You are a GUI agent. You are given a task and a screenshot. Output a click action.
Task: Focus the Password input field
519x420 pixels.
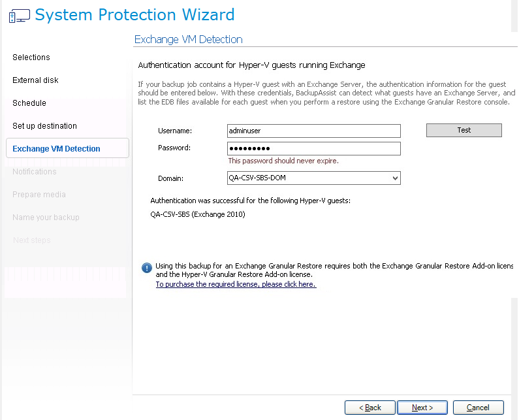tap(313, 148)
